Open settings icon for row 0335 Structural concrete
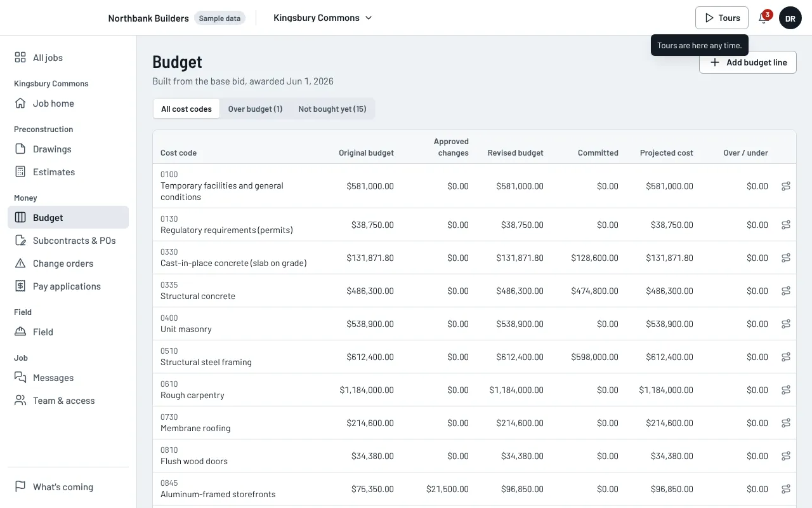 [786, 291]
